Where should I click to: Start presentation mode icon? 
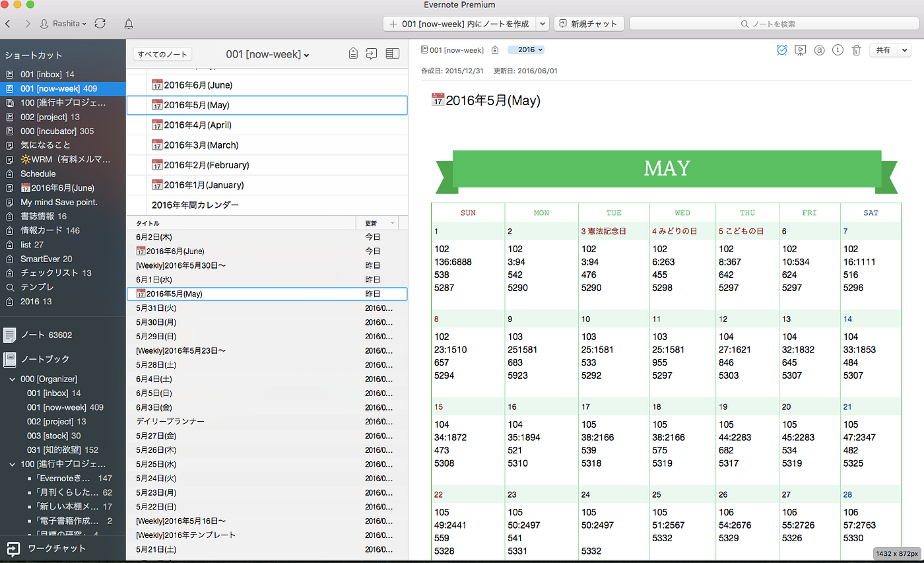click(801, 50)
